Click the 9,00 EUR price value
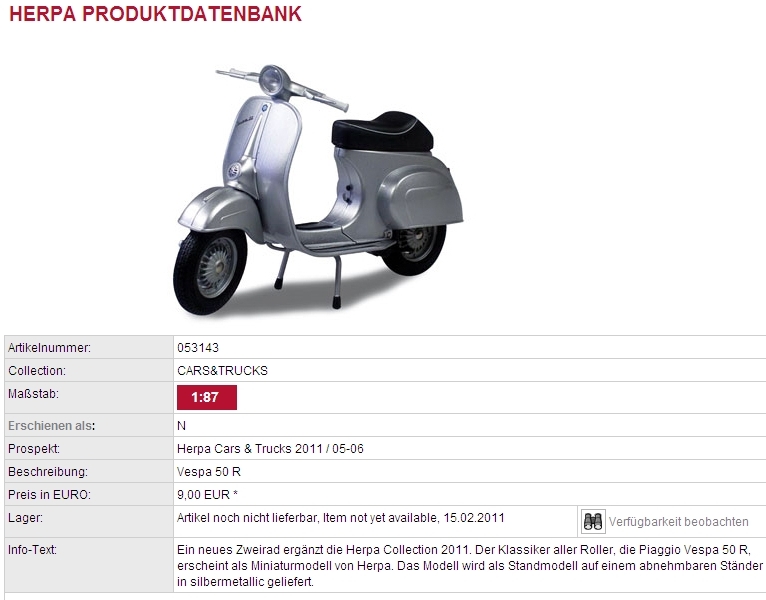Screen dimensions: 766x600 point(207,495)
